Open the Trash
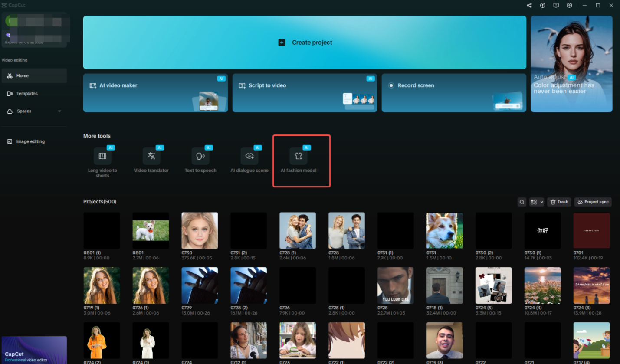Viewport: 620px width, 364px height. point(559,201)
